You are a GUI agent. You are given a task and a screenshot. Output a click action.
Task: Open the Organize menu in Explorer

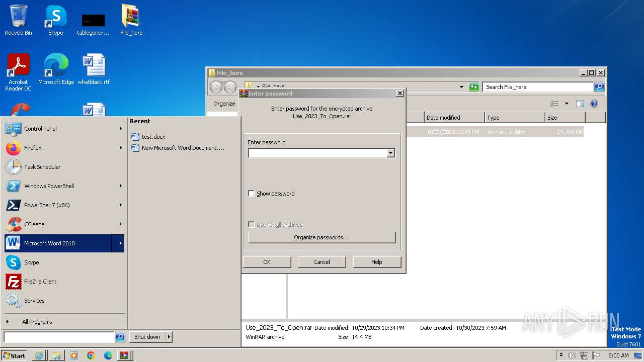click(x=224, y=104)
